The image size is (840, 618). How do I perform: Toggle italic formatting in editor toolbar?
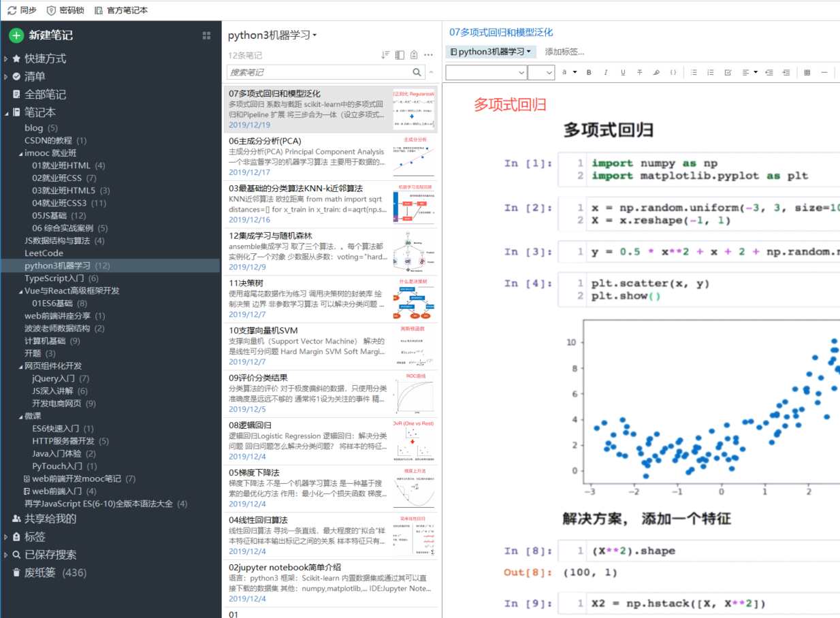pyautogui.click(x=606, y=72)
